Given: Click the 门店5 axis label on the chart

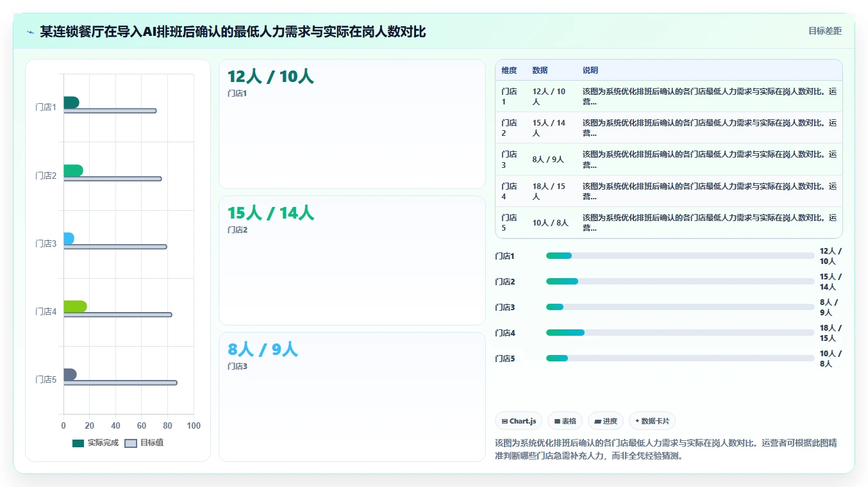Looking at the screenshot, I should pyautogui.click(x=46, y=379).
